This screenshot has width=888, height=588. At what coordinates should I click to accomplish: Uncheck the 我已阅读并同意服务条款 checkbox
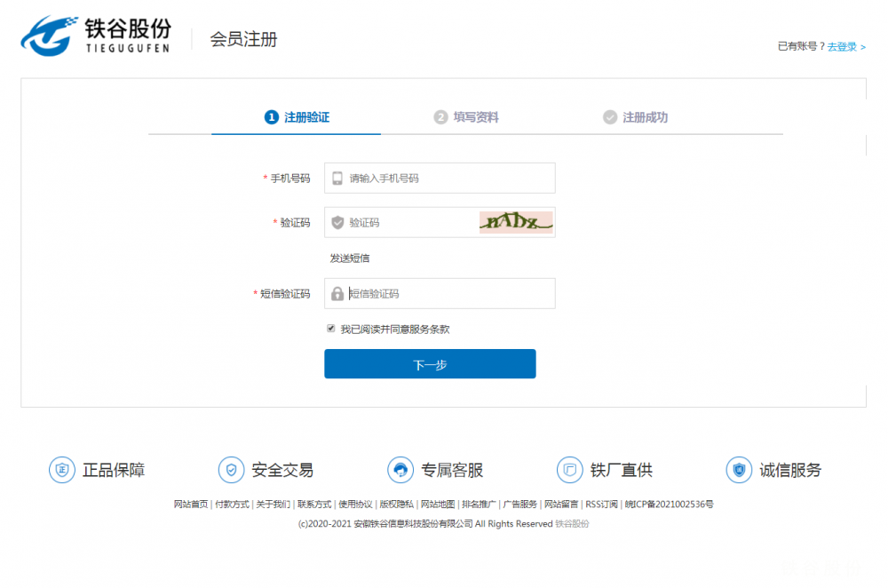tap(331, 329)
